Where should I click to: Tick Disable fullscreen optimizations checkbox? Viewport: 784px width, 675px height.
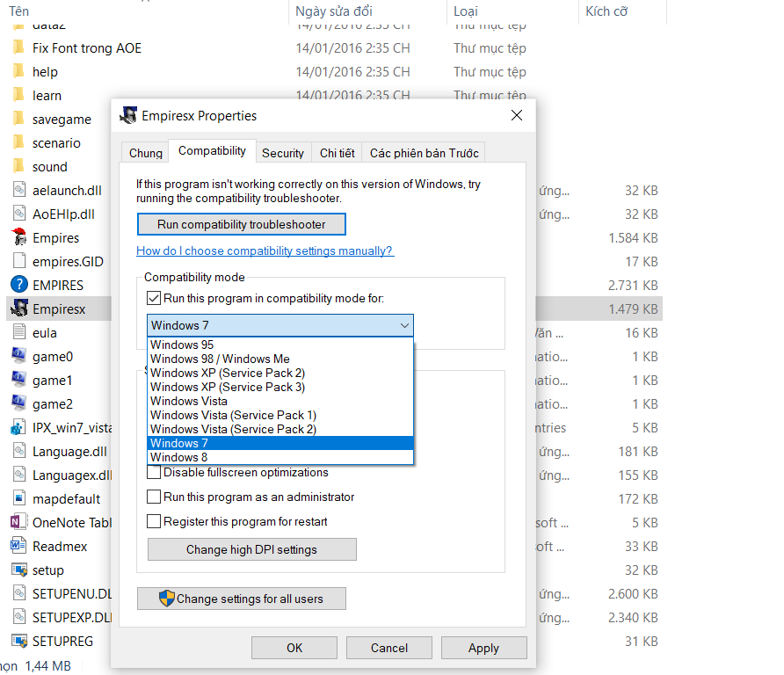pos(154,473)
